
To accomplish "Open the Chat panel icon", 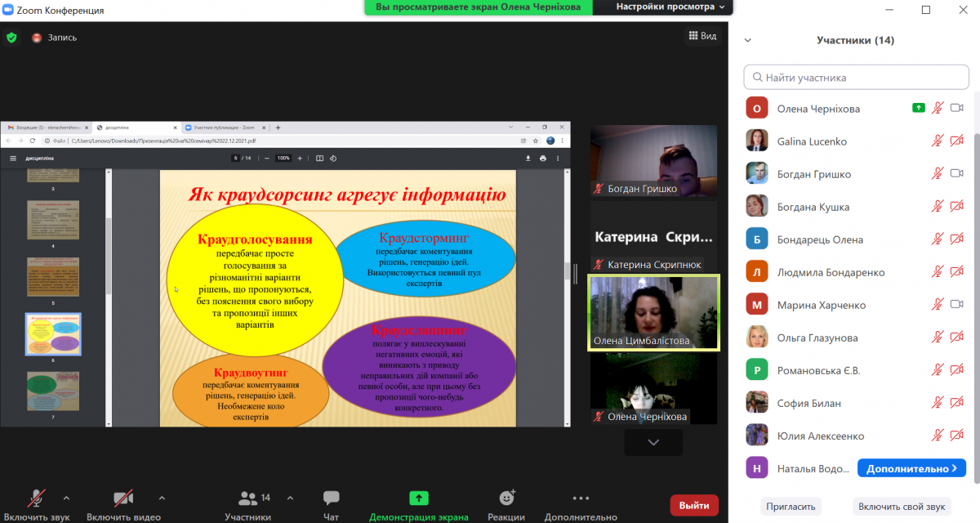I will point(331,498).
